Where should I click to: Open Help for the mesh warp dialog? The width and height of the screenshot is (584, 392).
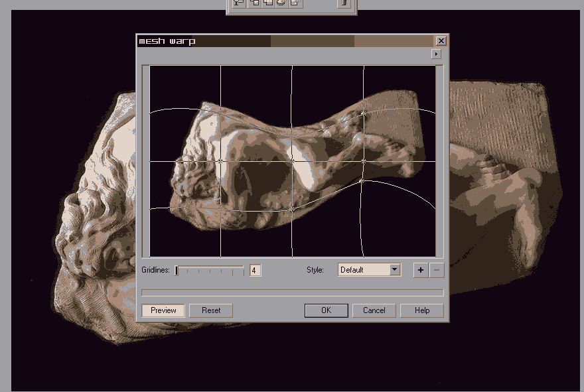click(x=422, y=310)
